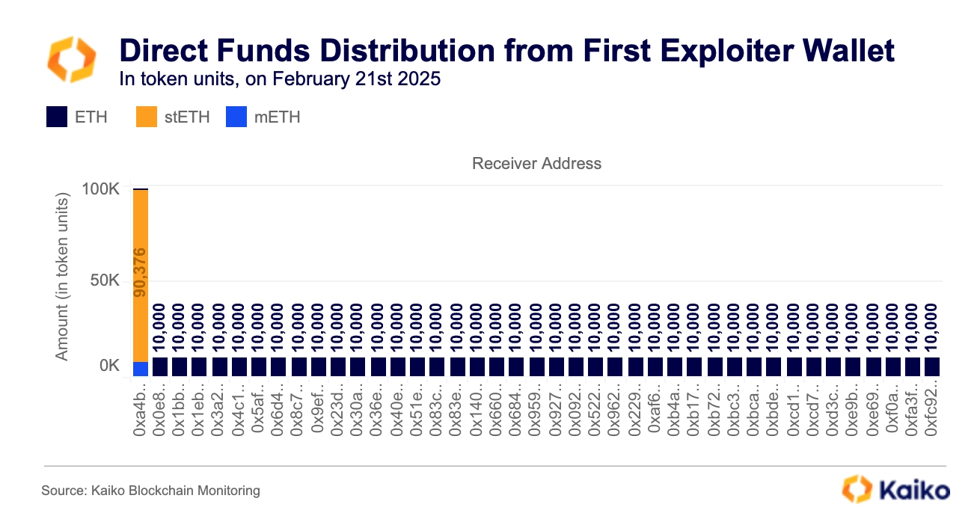Click the Kaiko logo in the bottom-right corner
The image size is (980, 525).
click(x=896, y=490)
